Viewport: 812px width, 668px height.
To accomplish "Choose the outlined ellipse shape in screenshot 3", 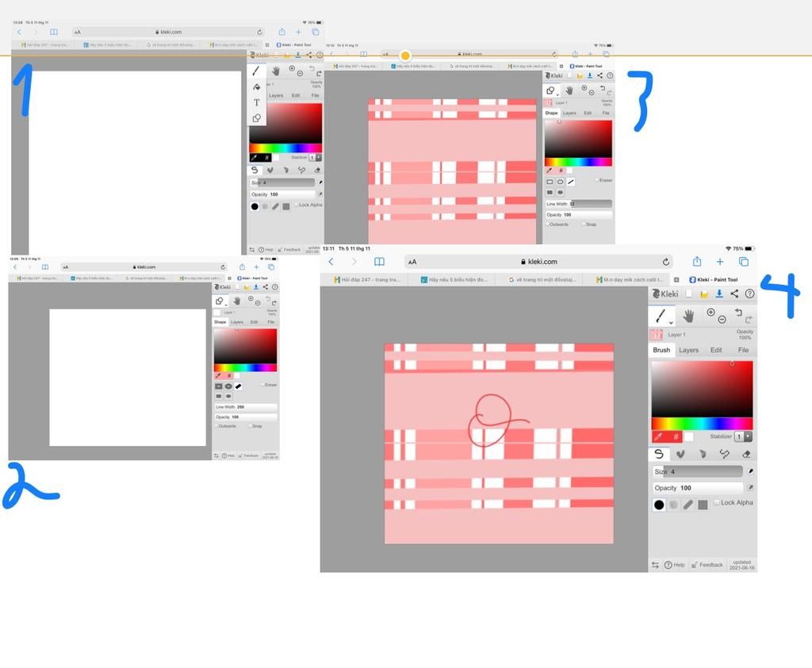I will click(x=561, y=182).
